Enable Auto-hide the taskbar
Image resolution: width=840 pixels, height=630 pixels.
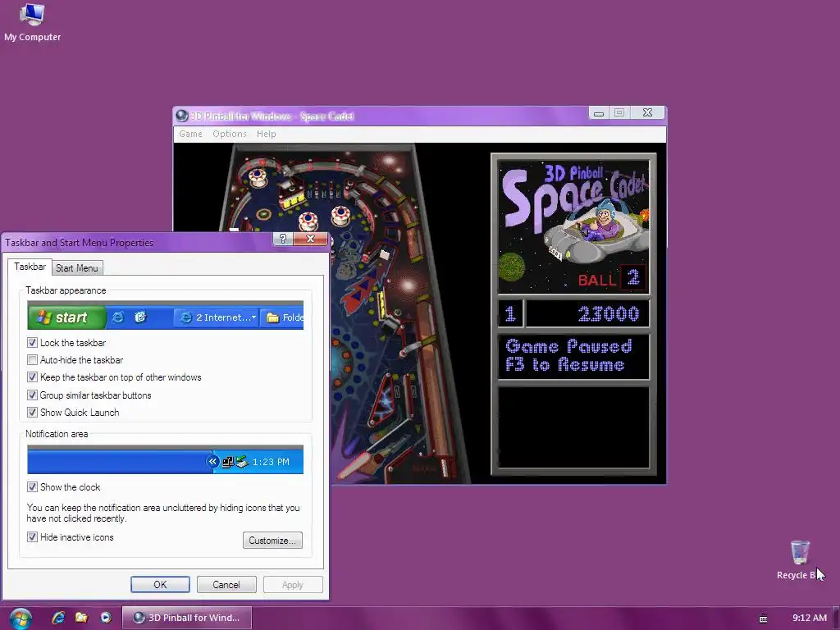(x=32, y=360)
